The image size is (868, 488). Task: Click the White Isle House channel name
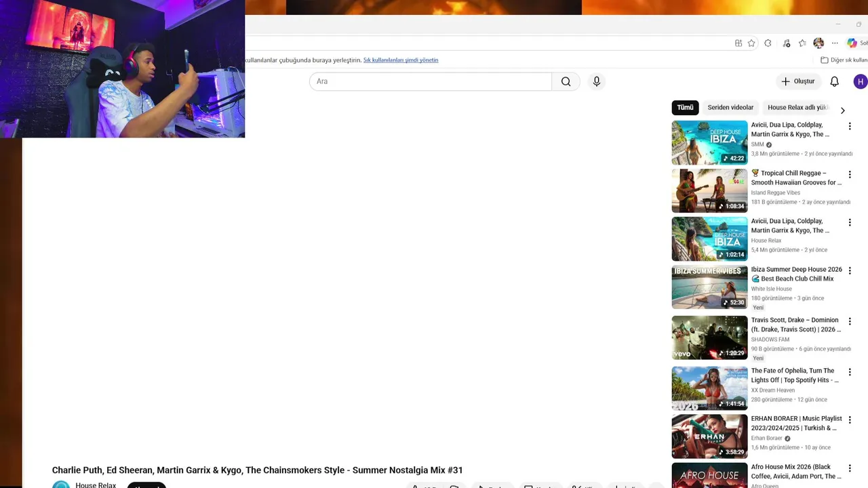[x=772, y=289]
